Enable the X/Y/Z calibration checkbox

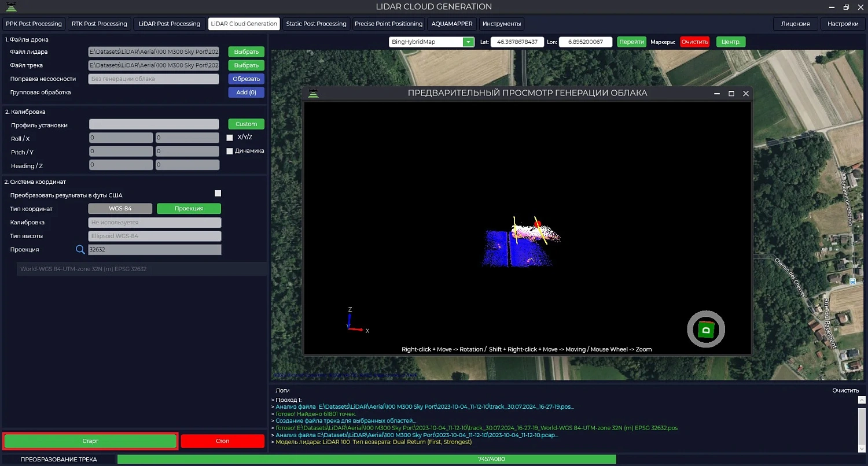point(229,137)
